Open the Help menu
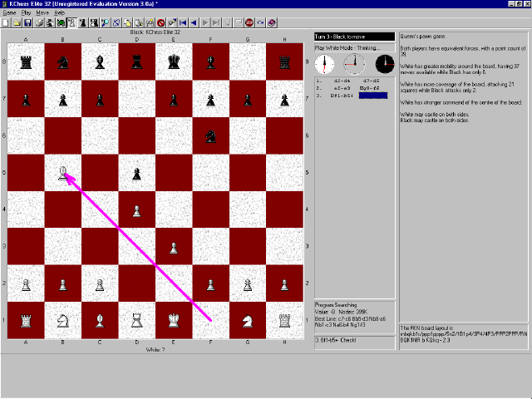 [59, 13]
